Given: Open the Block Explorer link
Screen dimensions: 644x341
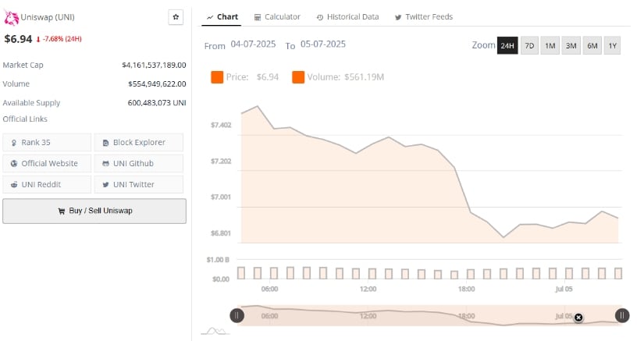Looking at the screenshot, I should 138,142.
